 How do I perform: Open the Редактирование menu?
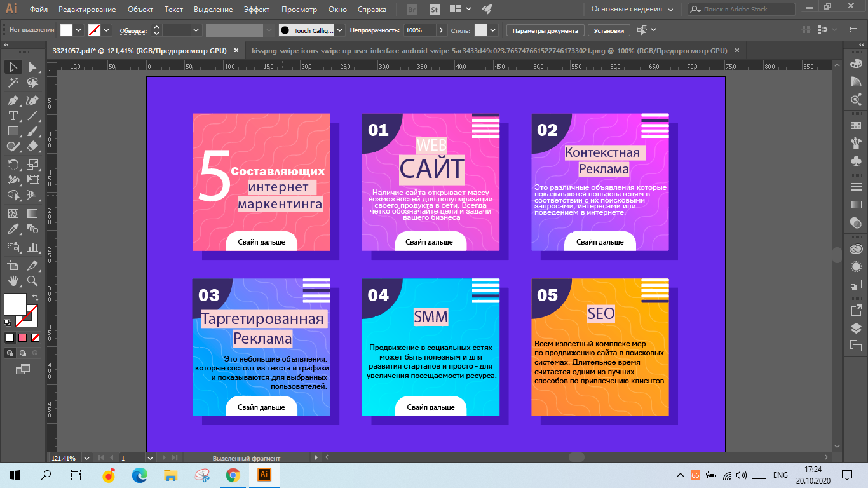(x=87, y=10)
